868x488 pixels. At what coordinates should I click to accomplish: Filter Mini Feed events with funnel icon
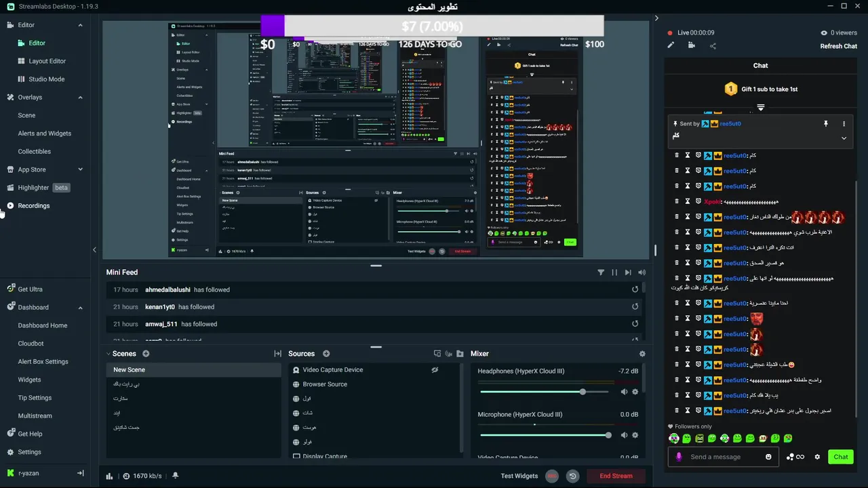pyautogui.click(x=601, y=272)
